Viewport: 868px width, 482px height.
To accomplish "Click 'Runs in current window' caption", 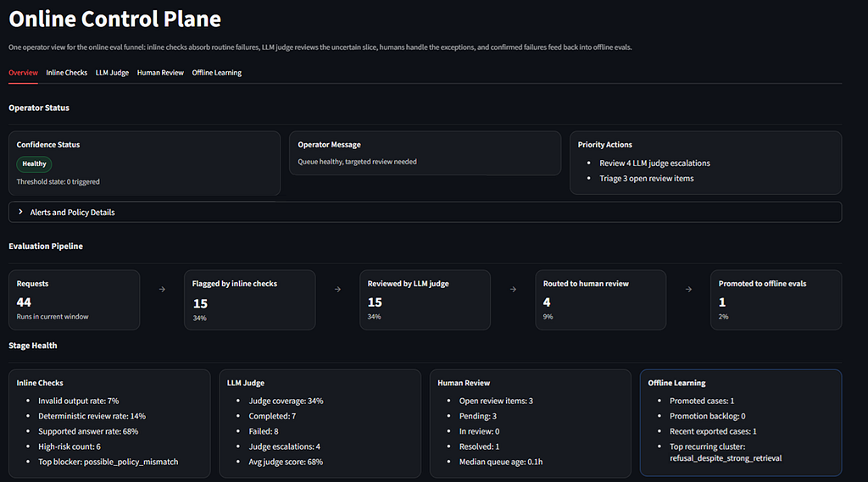I will [x=53, y=317].
